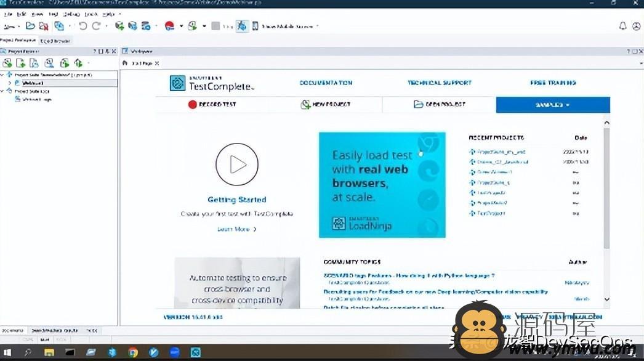Open the Tools menu
This screenshot has height=361, width=644.
[91, 14]
